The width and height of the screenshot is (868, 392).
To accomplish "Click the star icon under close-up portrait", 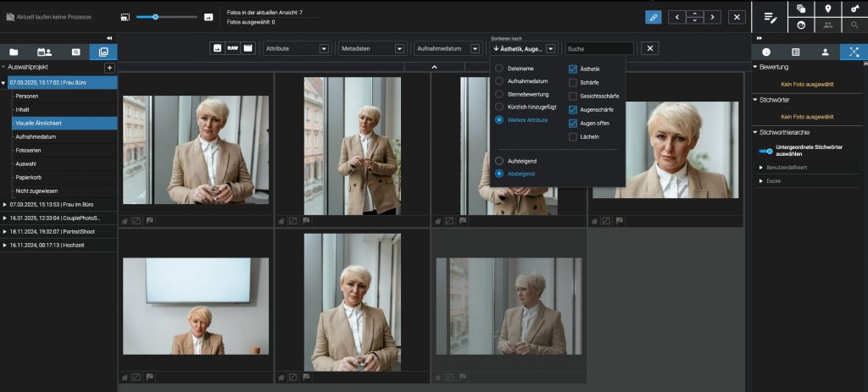I will click(594, 221).
